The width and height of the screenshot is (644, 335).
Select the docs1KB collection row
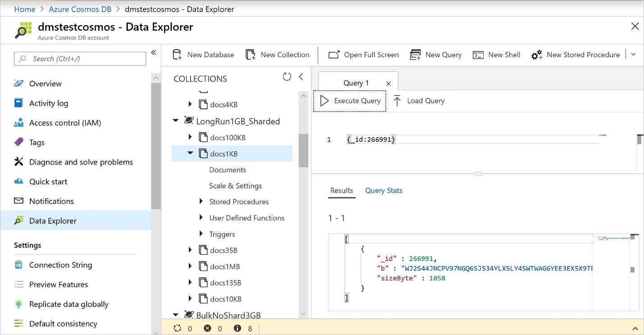click(232, 153)
